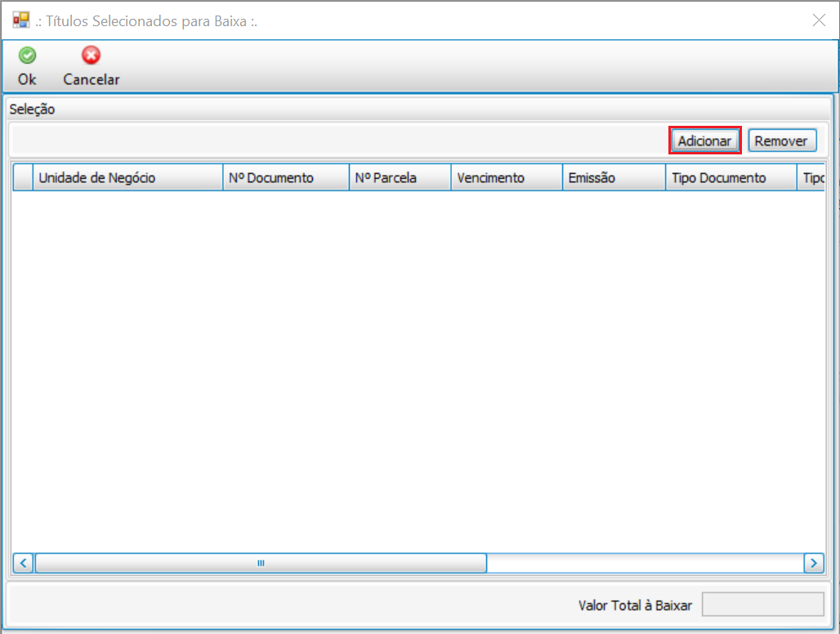The height and width of the screenshot is (634, 840).
Task: Sort by Nº Documento column header
Action: [285, 177]
